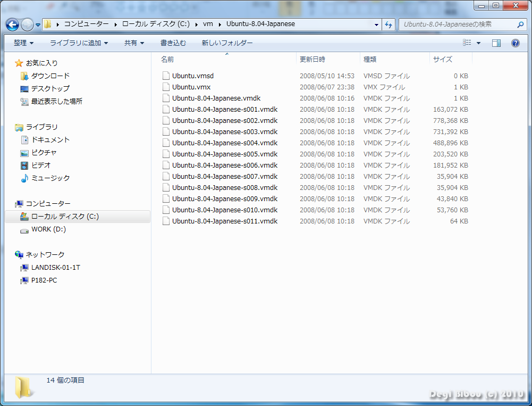Open help with the question mark icon
Screen dimensions: 532x406
click(x=516, y=43)
